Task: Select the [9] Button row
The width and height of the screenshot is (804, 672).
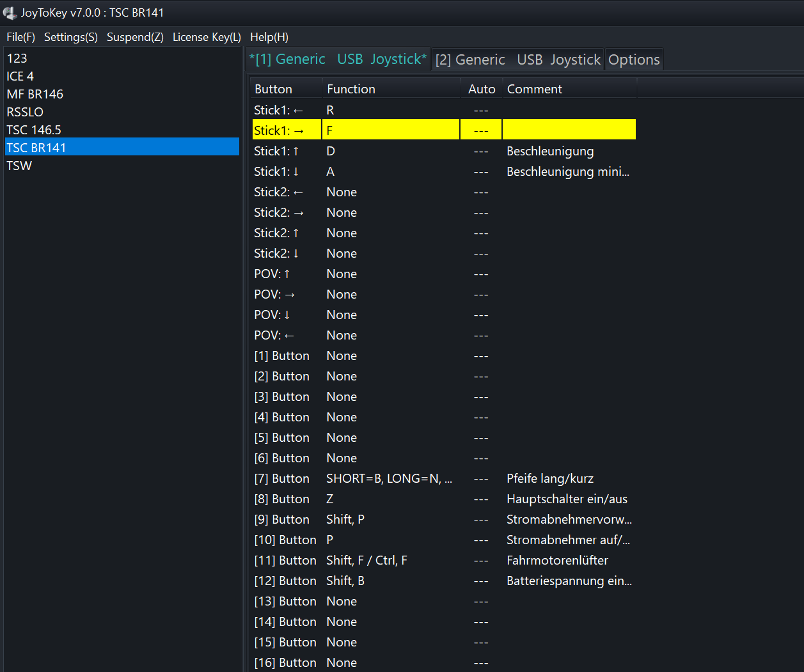Action: coord(444,519)
